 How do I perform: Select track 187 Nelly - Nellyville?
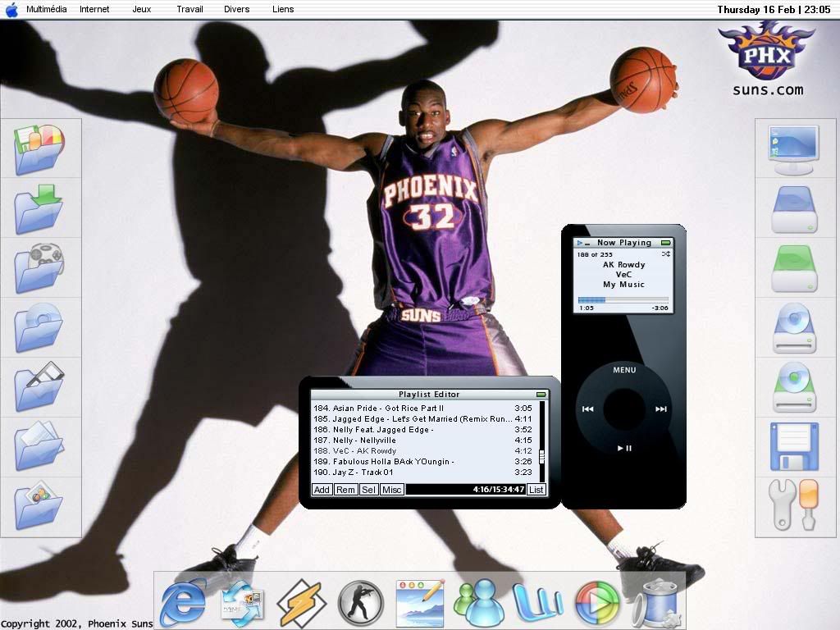[422, 441]
